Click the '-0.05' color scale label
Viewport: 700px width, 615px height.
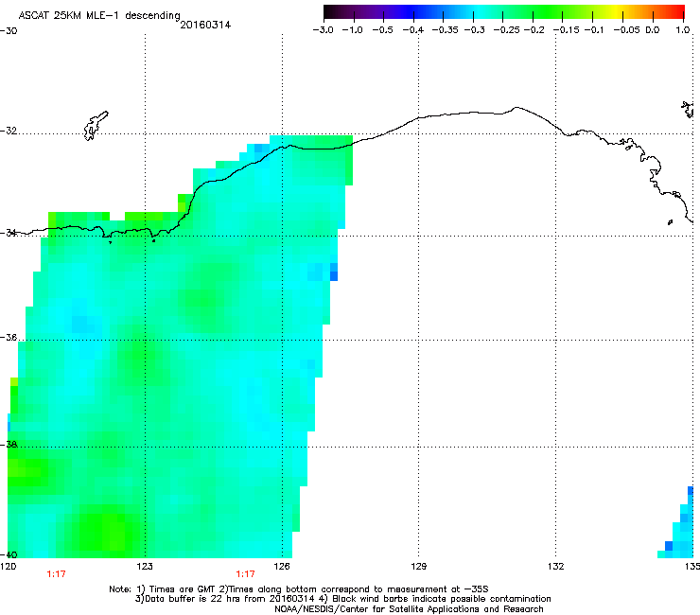tap(626, 30)
